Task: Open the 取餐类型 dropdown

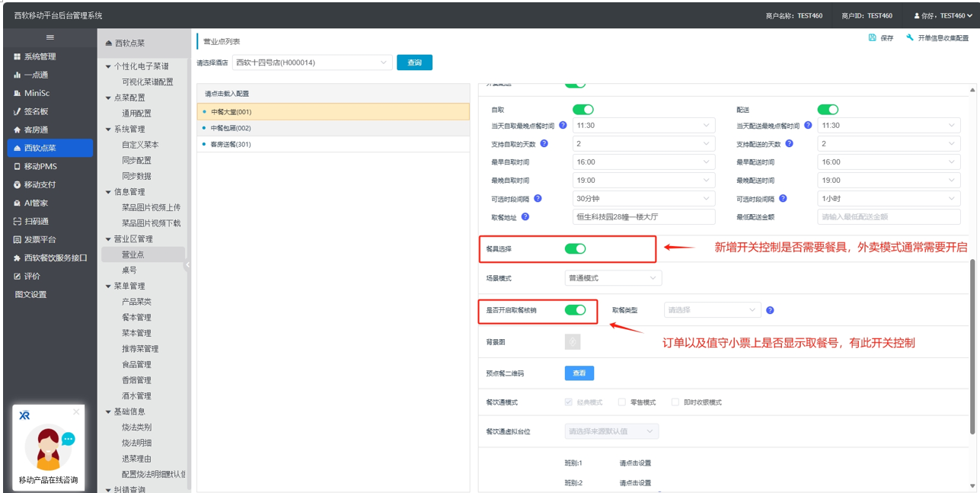Action: click(x=713, y=310)
